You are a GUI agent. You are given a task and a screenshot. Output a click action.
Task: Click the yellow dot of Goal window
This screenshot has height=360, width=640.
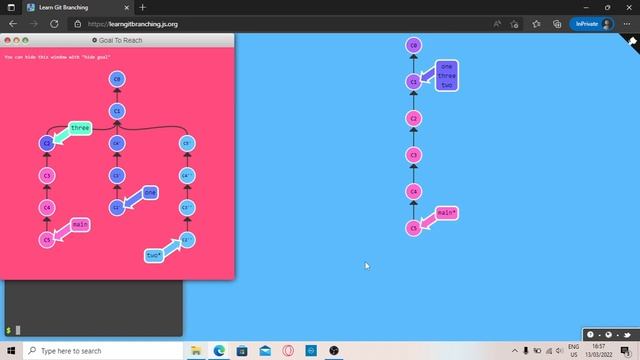tap(16, 40)
